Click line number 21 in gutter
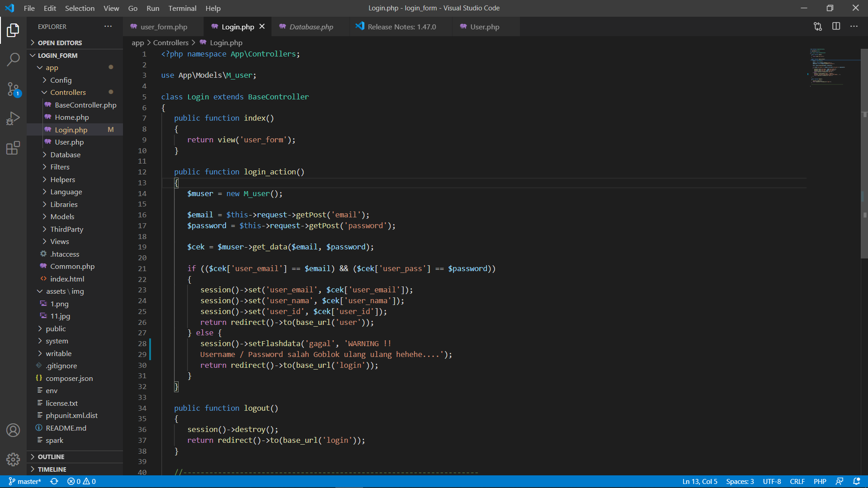This screenshot has width=868, height=488. (x=142, y=268)
